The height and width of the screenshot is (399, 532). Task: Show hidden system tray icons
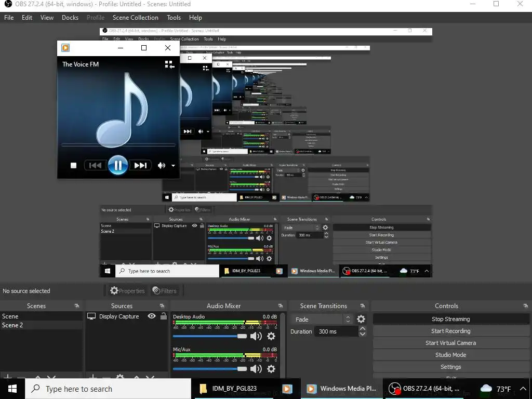[x=523, y=389]
